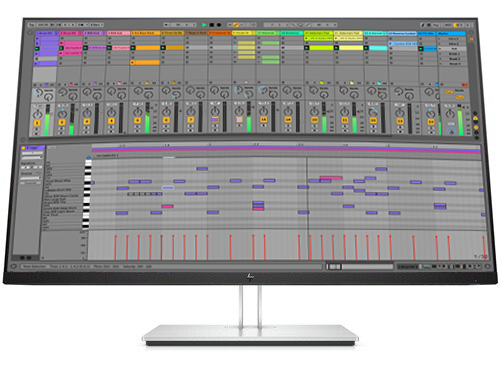
Task: Toggle the MIDI map mode button
Action: coord(448,25)
